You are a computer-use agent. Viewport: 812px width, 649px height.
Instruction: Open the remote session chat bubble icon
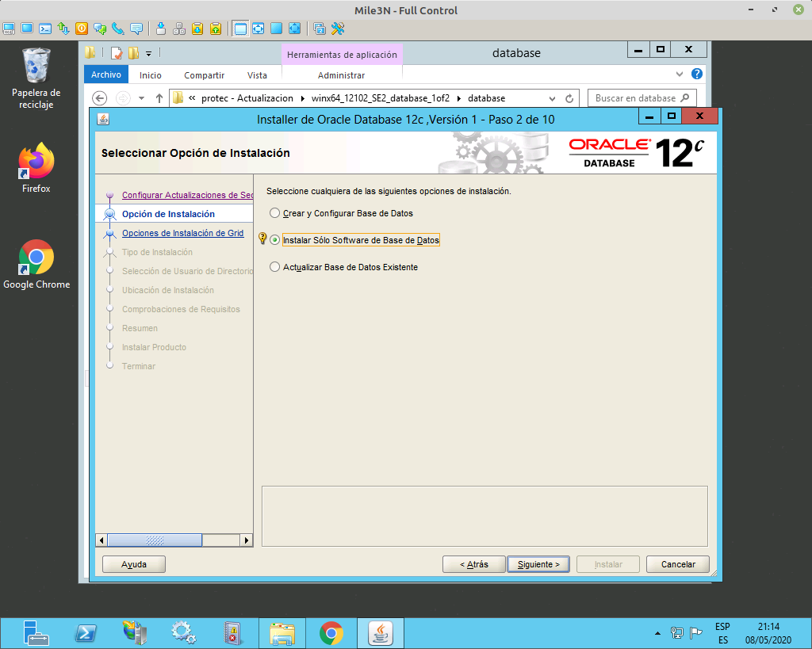(136, 29)
